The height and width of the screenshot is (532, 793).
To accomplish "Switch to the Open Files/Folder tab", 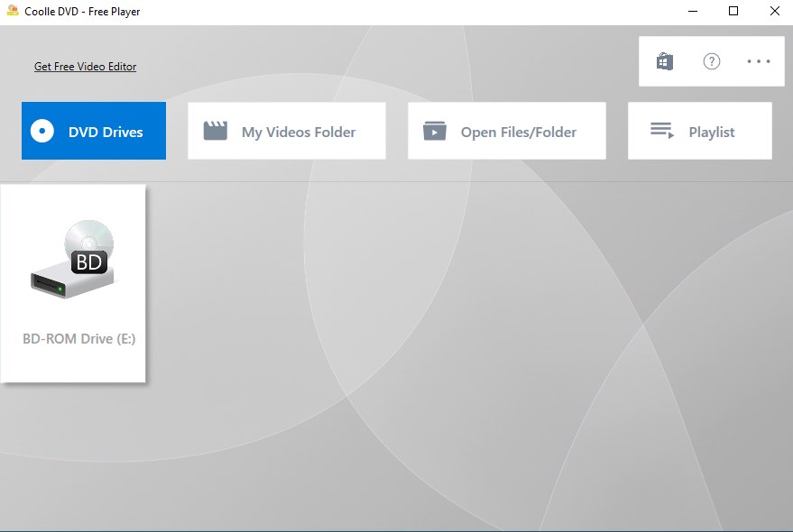I will coord(506,130).
